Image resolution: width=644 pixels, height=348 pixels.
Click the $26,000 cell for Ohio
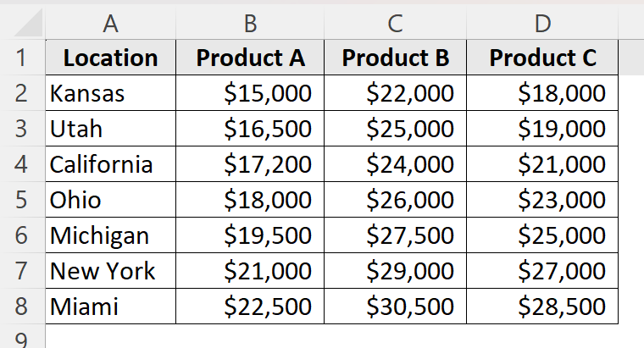click(395, 200)
